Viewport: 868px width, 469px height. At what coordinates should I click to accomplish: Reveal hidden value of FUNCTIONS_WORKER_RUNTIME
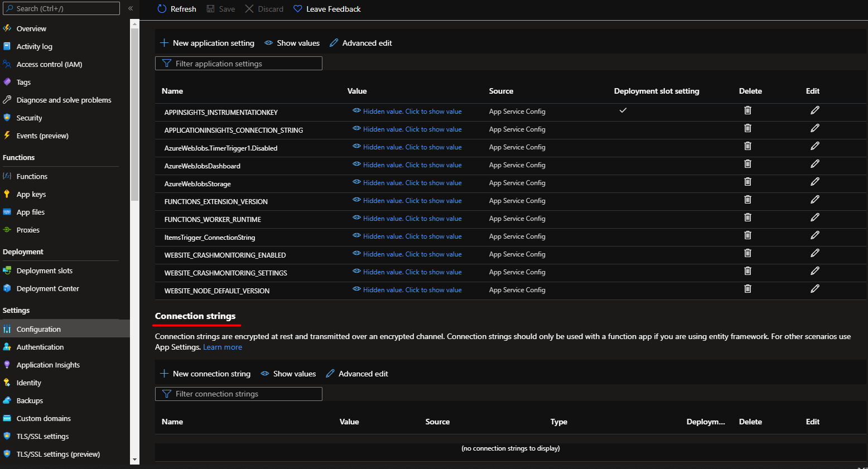click(407, 219)
